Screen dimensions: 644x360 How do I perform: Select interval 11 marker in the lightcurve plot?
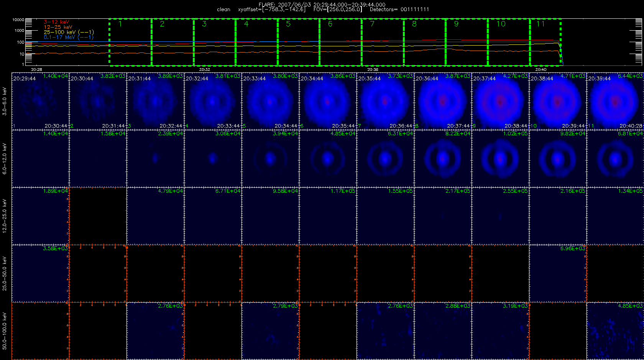tap(540, 24)
